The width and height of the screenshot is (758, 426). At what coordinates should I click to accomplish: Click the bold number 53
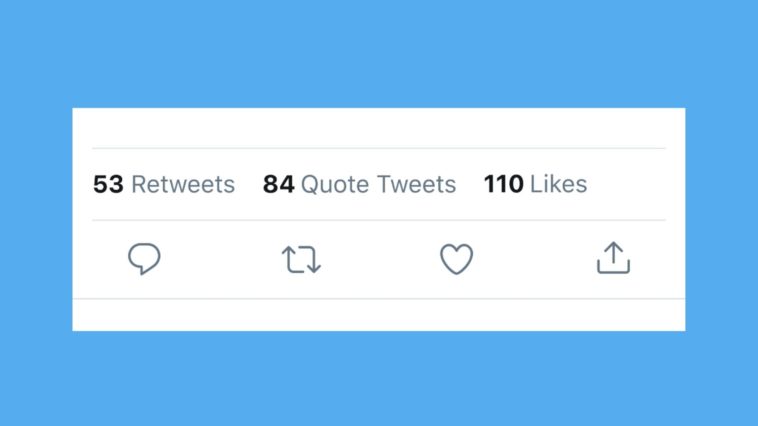click(x=108, y=185)
